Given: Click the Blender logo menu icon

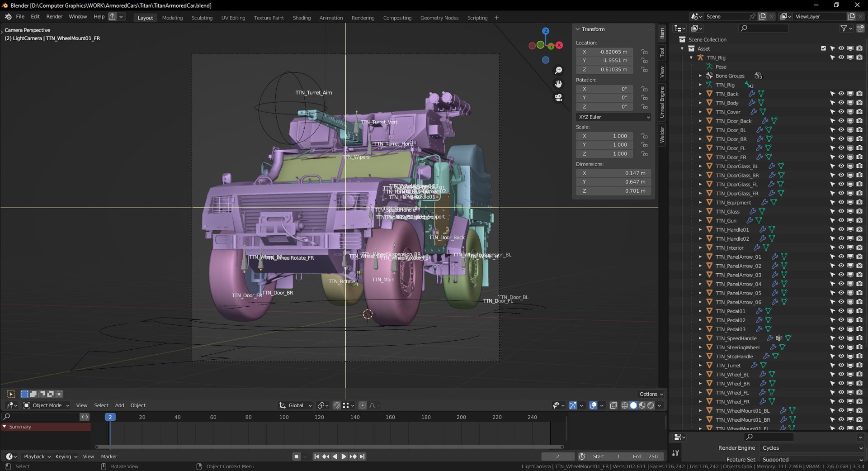Looking at the screenshot, I should 8,17.
